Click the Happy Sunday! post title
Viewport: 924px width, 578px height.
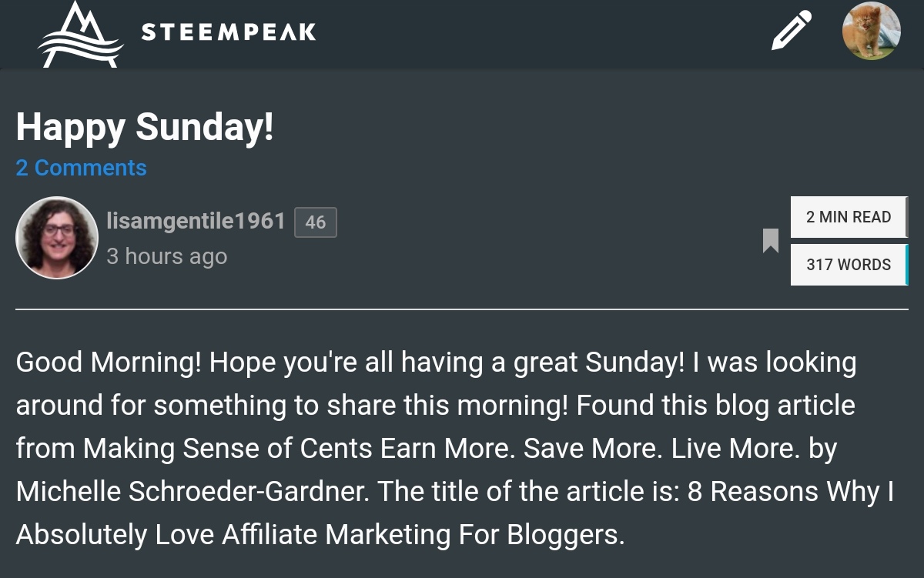tap(145, 128)
